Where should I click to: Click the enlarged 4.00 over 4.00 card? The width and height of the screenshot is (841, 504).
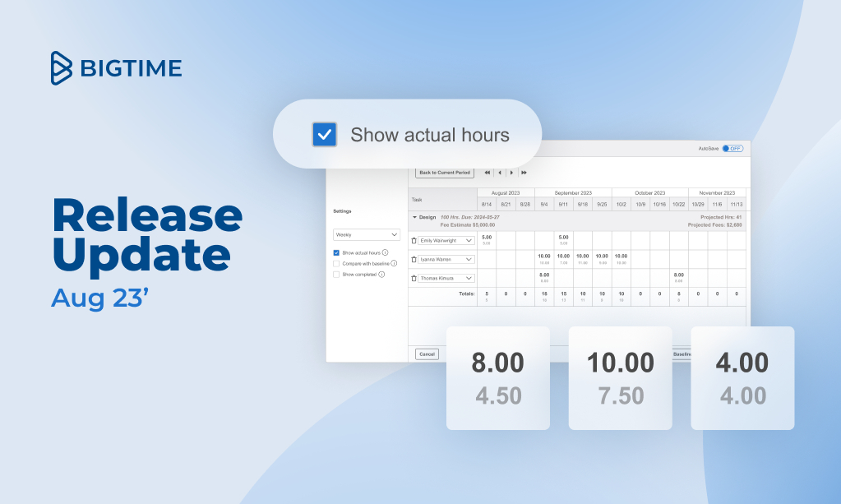tap(743, 378)
